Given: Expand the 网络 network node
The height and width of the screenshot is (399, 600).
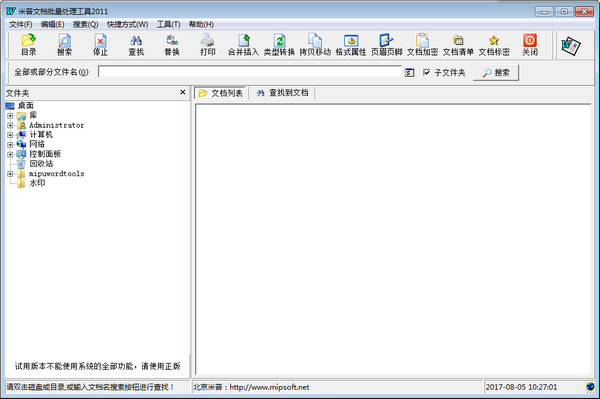Looking at the screenshot, I should (10, 145).
